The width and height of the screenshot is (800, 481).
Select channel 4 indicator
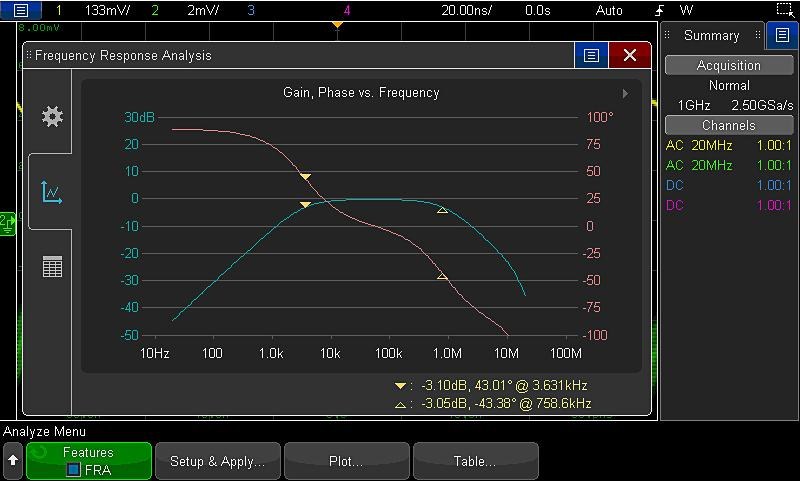(x=346, y=10)
